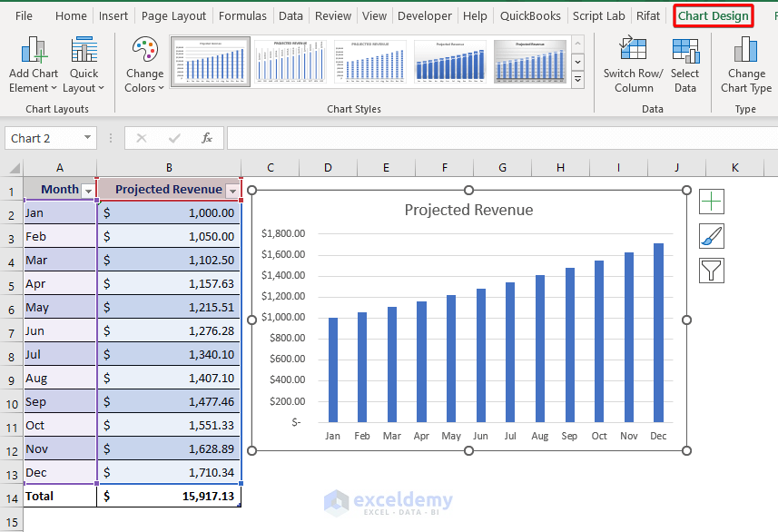
Task: Select column K header
Action: 734,168
